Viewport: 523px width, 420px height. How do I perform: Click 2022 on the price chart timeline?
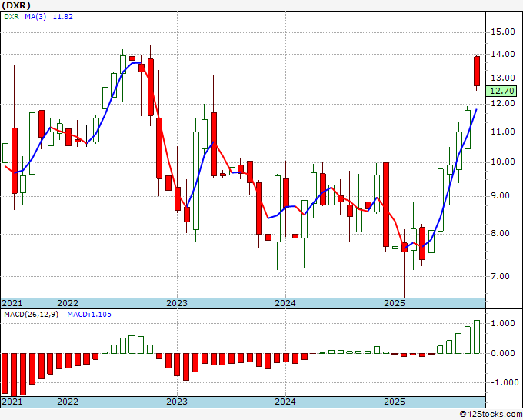(68, 303)
